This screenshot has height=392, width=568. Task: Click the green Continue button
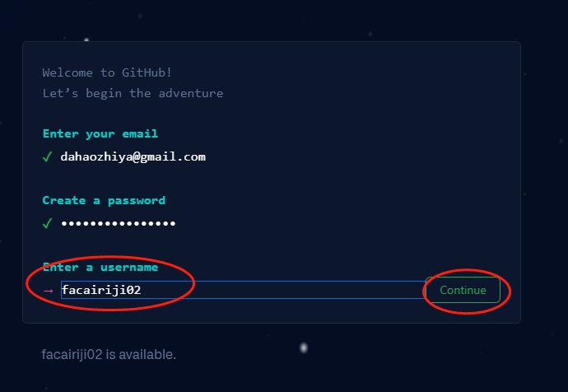[463, 290]
